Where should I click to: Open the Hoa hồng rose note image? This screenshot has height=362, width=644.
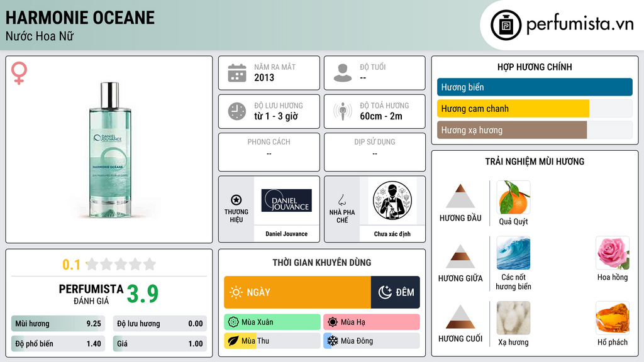pyautogui.click(x=613, y=253)
